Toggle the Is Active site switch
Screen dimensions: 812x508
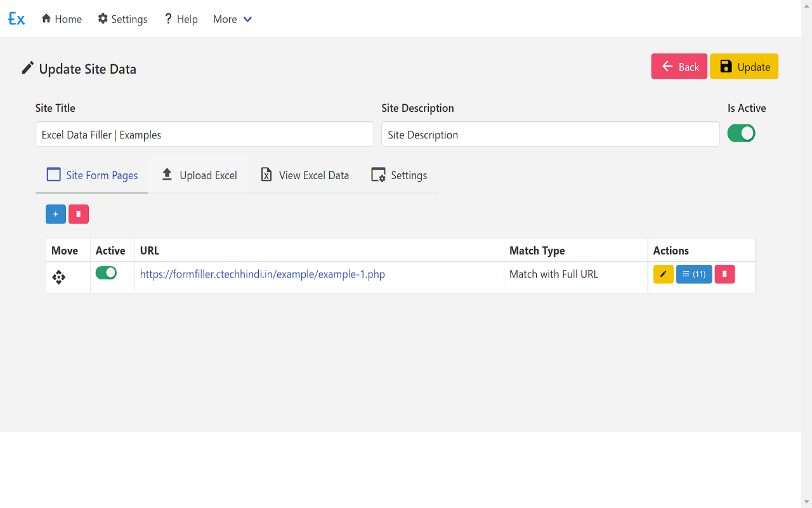[741, 133]
